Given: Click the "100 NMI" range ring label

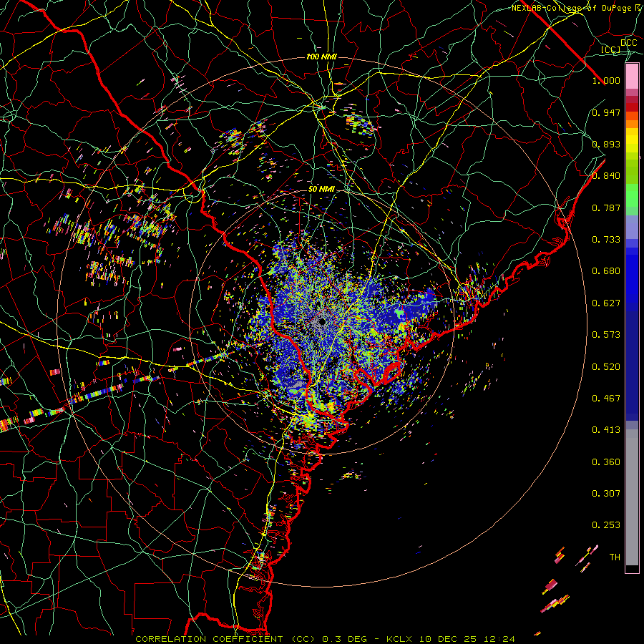Looking at the screenshot, I should point(321,57).
